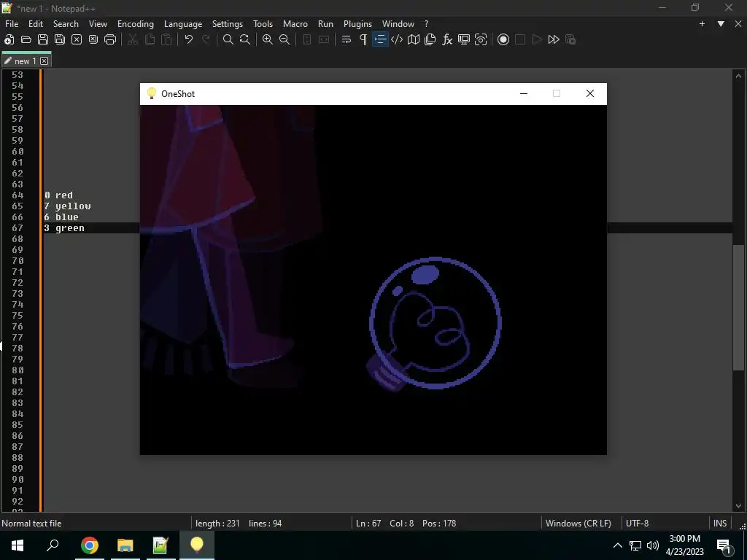
Task: Open the Run menu
Action: (326, 24)
